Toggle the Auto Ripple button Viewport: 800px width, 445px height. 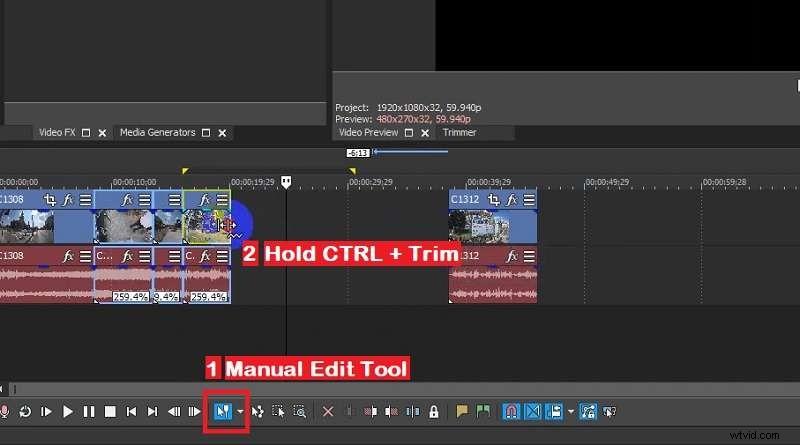[x=554, y=411]
